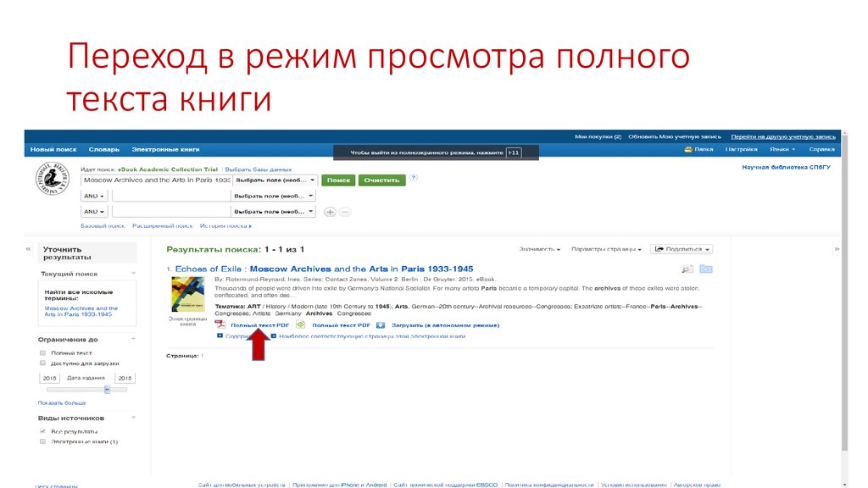The width and height of the screenshot is (868, 488).
Task: Tick the Доступно для загрузки checkbox
Action: click(42, 363)
